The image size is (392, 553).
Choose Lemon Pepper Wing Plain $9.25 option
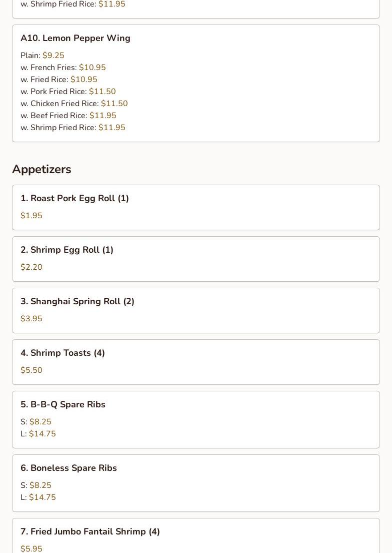pyautogui.click(x=42, y=56)
